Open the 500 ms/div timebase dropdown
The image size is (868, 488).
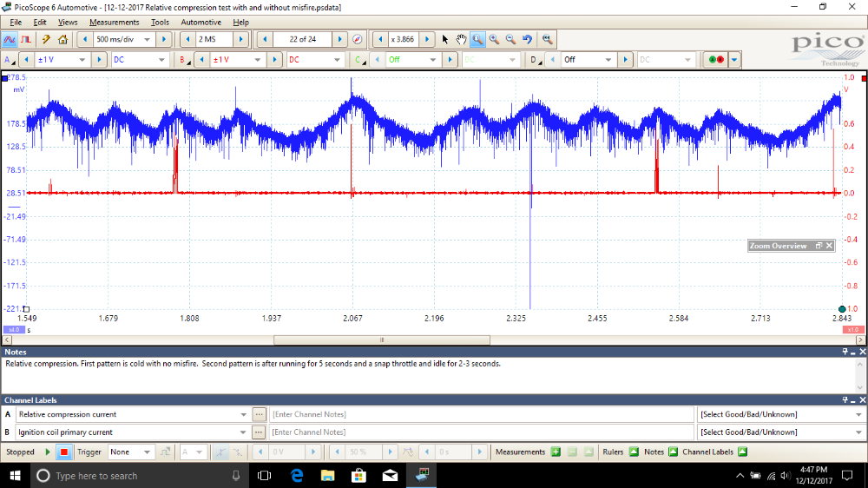tap(145, 39)
